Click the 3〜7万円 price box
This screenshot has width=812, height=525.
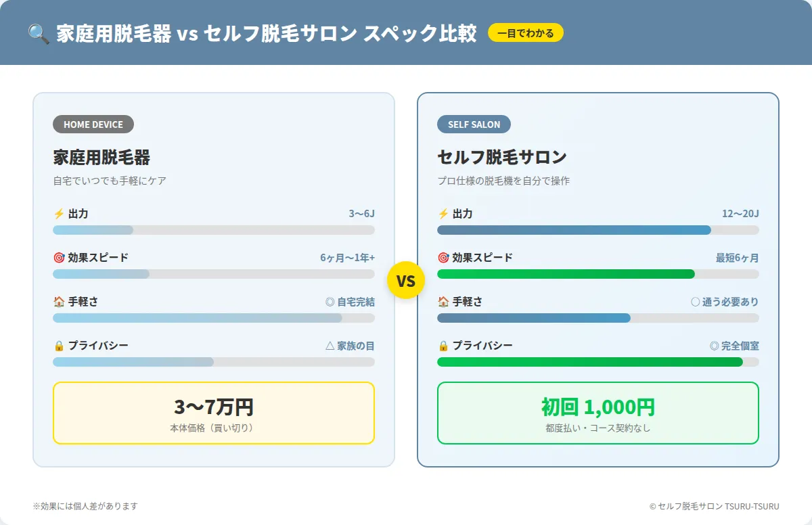coord(214,413)
